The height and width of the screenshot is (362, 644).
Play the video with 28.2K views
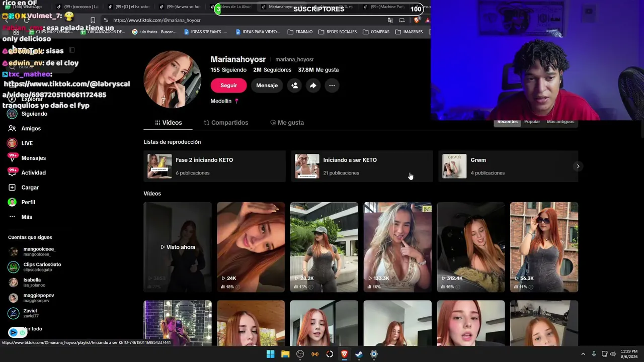pyautogui.click(x=324, y=247)
